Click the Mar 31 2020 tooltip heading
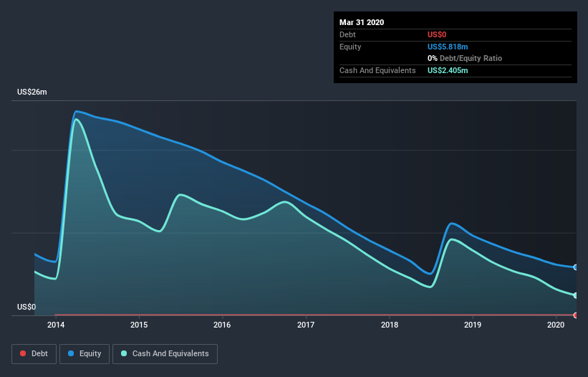Screen dimensions: 588x377 click(362, 22)
